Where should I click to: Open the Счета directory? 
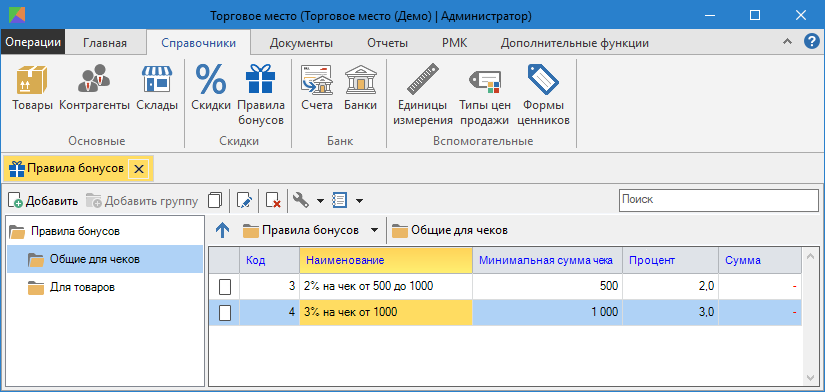(317, 88)
